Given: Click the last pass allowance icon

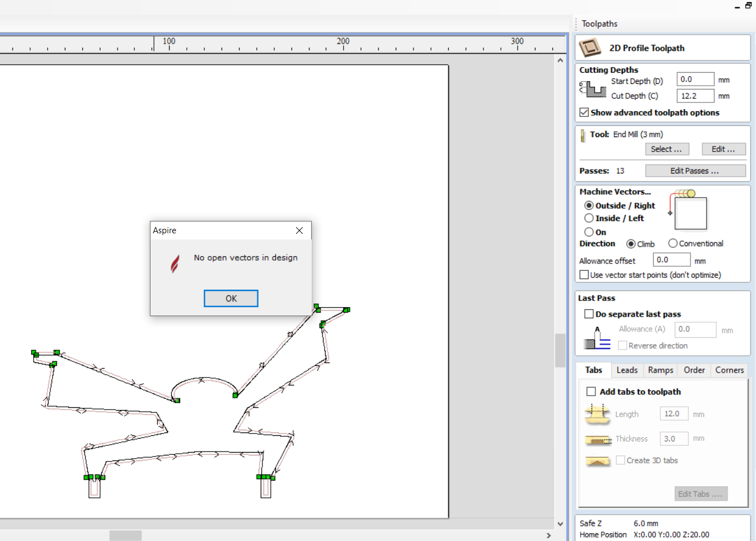Looking at the screenshot, I should coord(597,338).
